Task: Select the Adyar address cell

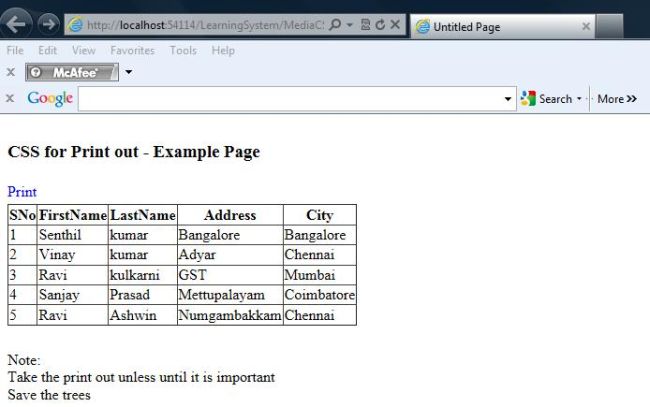Action: [x=230, y=254]
